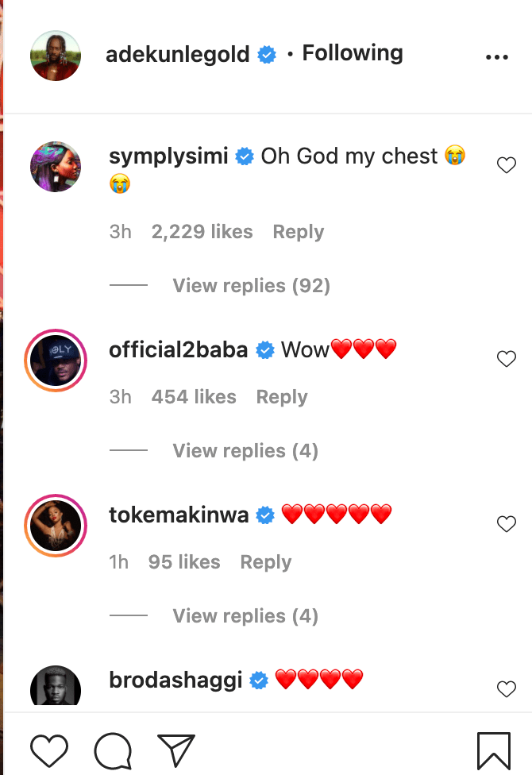Image resolution: width=532 pixels, height=775 pixels.
Task: Expand View replies (92) under symplysimi
Action: [251, 286]
